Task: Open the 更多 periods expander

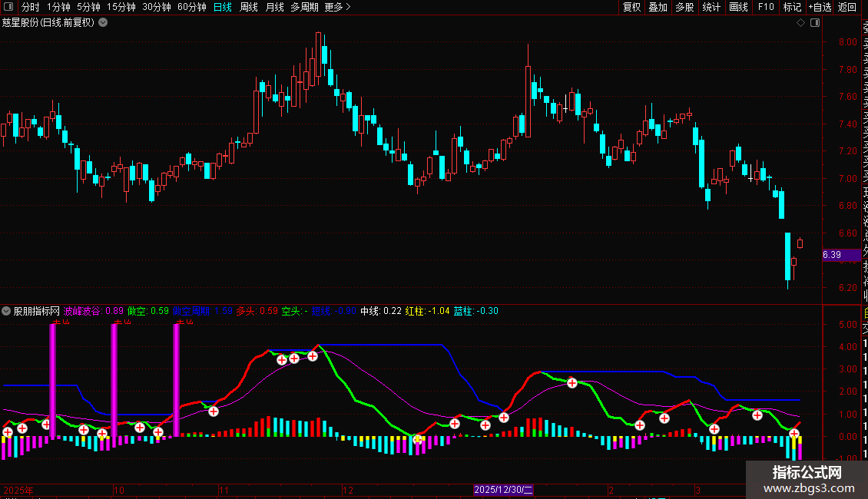Action: tap(337, 7)
